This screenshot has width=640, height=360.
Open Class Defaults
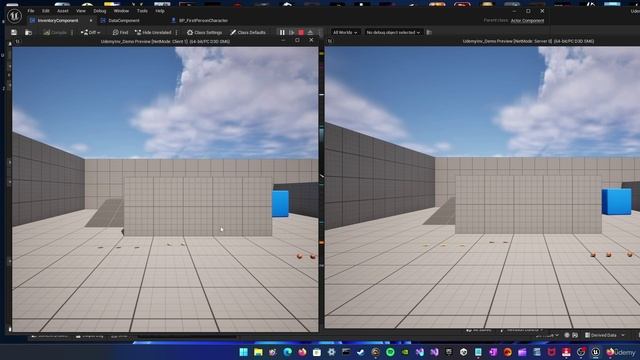[x=248, y=32]
